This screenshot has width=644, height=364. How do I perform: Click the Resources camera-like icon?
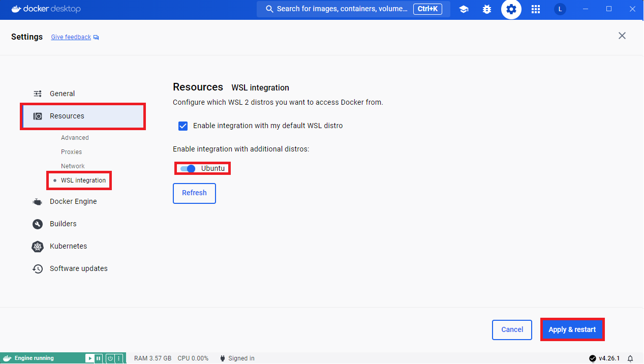(x=38, y=116)
